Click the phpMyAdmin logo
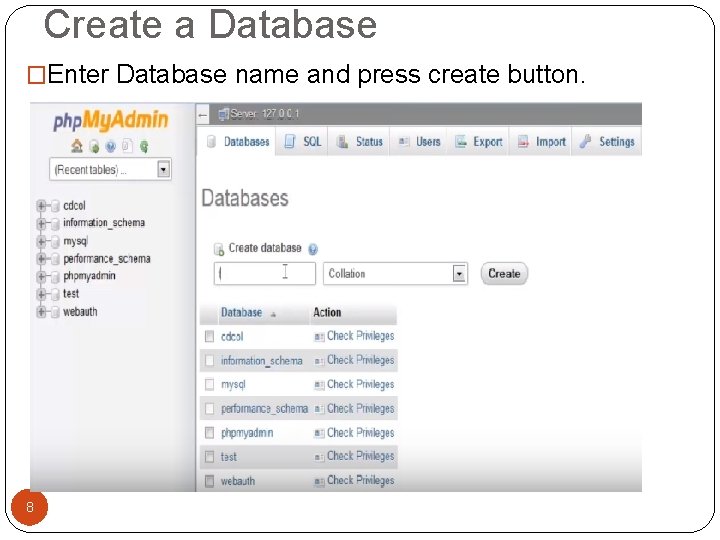 (111, 120)
